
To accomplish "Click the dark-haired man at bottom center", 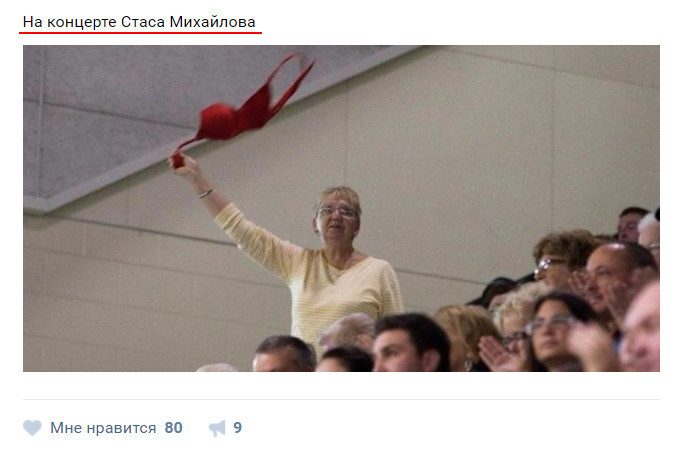I will [x=409, y=344].
